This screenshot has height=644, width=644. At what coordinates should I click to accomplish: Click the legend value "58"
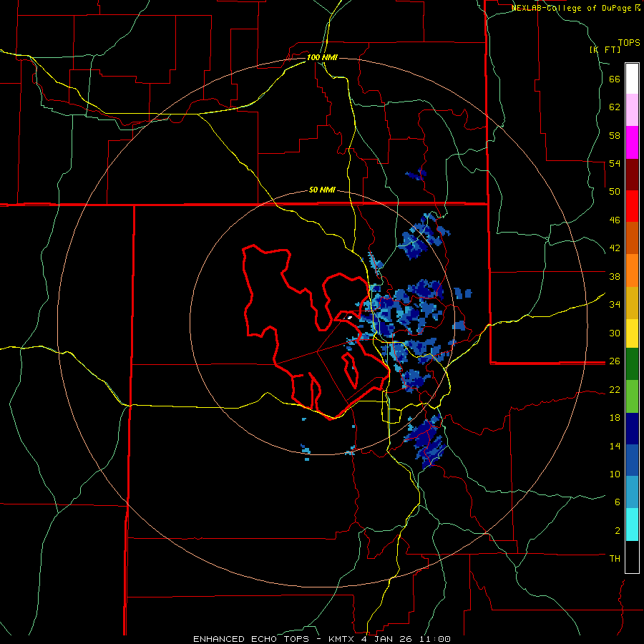615,135
